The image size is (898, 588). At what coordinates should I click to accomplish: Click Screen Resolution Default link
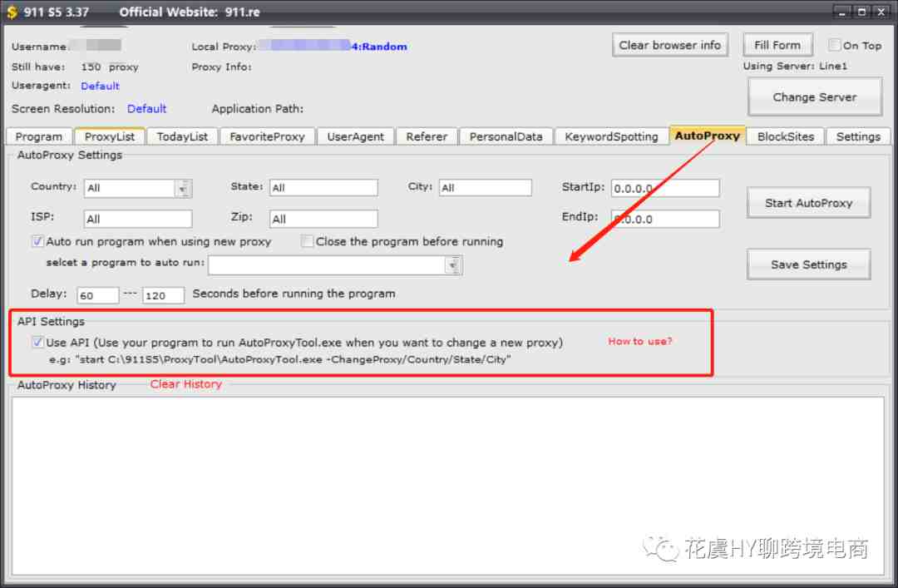pos(146,108)
